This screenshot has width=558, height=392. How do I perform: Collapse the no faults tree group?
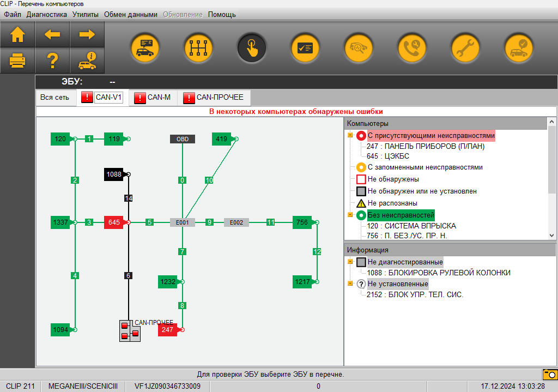(x=350, y=215)
